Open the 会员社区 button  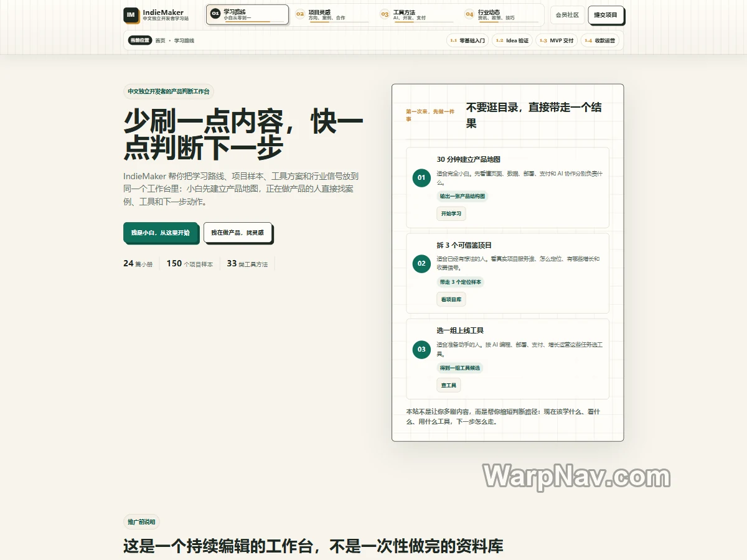pos(567,15)
